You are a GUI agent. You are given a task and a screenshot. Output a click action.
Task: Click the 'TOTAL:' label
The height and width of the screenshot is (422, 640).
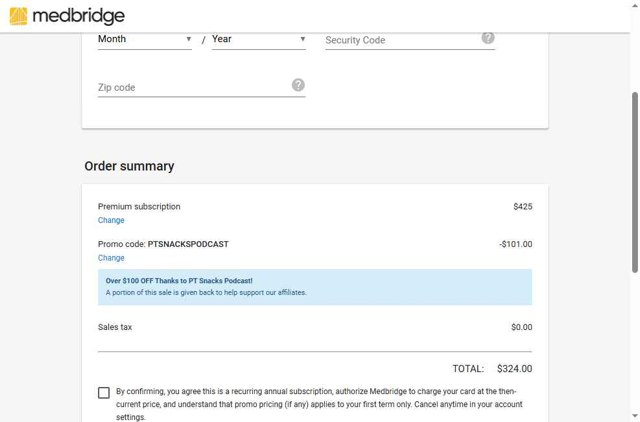click(468, 369)
